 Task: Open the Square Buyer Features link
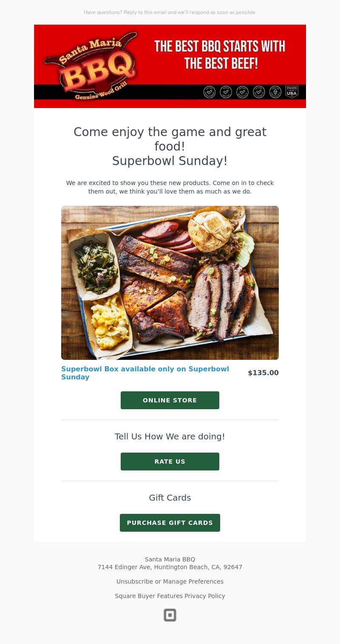tap(149, 596)
